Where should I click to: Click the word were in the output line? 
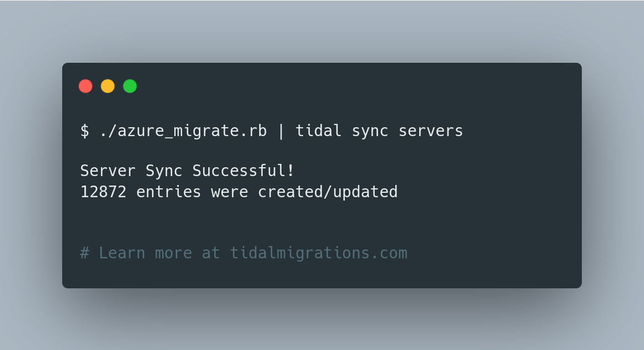[x=229, y=193]
